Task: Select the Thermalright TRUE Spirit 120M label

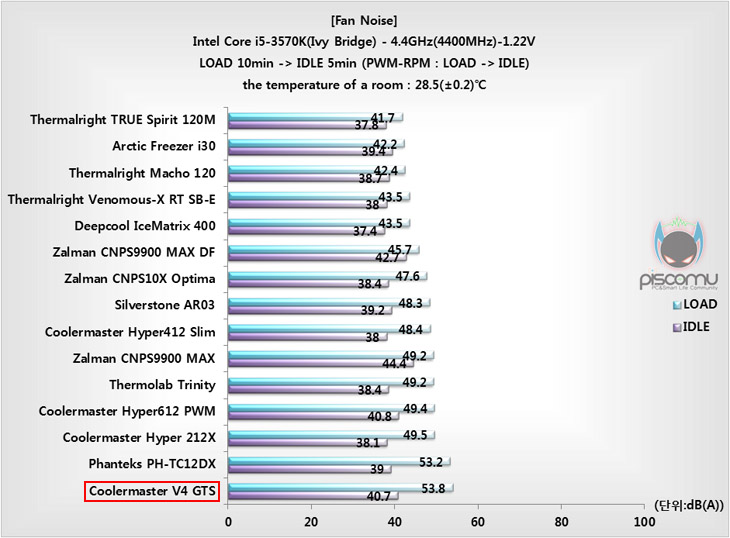Action: coord(123,120)
